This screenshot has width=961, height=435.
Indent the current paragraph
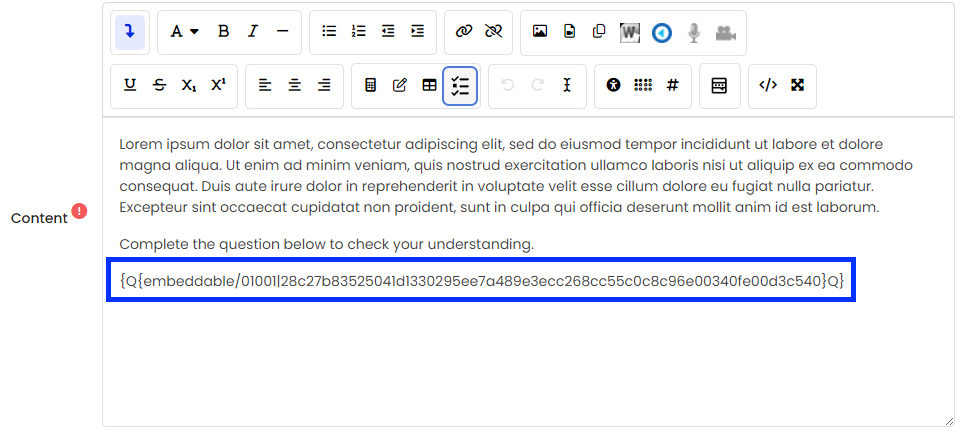click(417, 32)
